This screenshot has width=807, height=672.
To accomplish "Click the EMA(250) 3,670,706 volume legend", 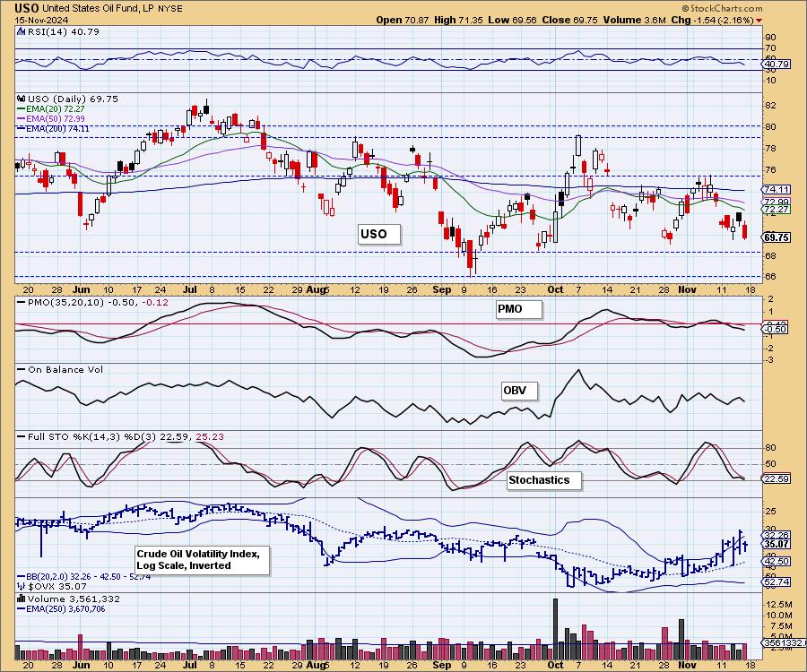I will (61, 608).
